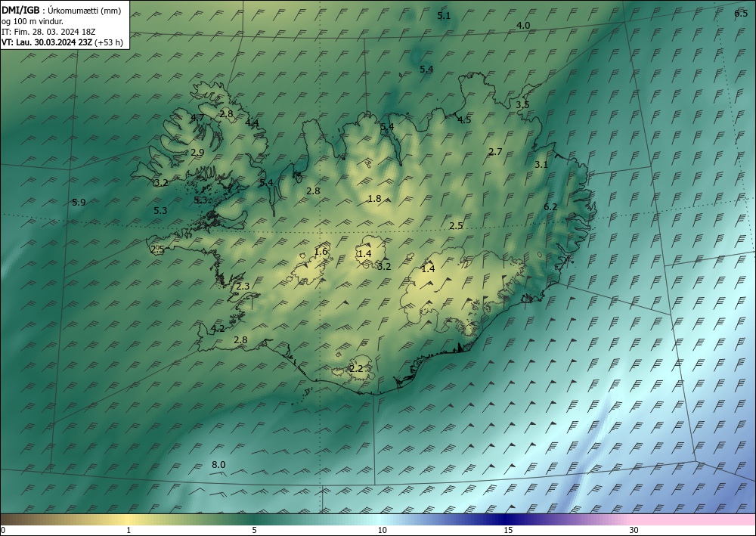Click the 4.5 value on the map

coord(464,120)
